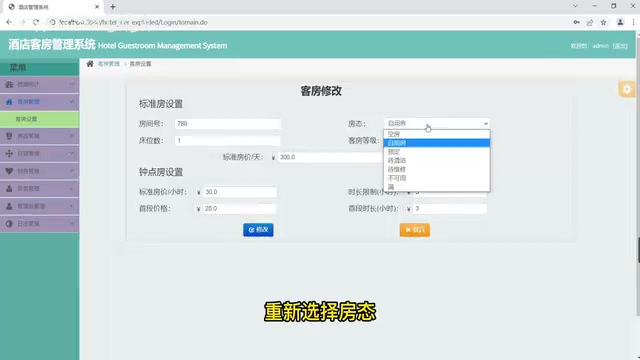640x360 pixels.
Task: Open the browser profile avatar
Action: [x=620, y=22]
